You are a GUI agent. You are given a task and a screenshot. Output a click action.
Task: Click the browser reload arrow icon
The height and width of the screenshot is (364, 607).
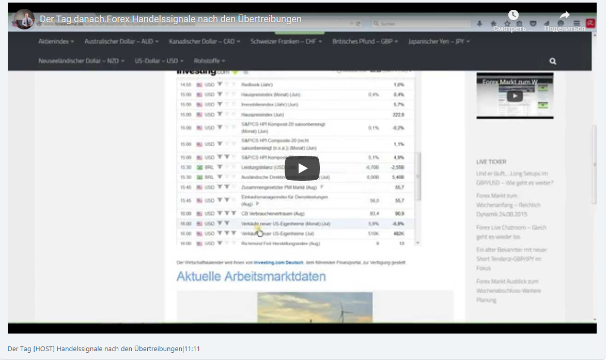pyautogui.click(x=359, y=24)
